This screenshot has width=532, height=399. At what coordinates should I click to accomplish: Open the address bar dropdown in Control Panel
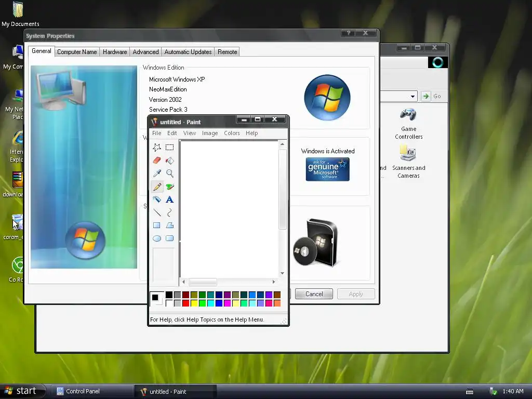click(x=413, y=96)
